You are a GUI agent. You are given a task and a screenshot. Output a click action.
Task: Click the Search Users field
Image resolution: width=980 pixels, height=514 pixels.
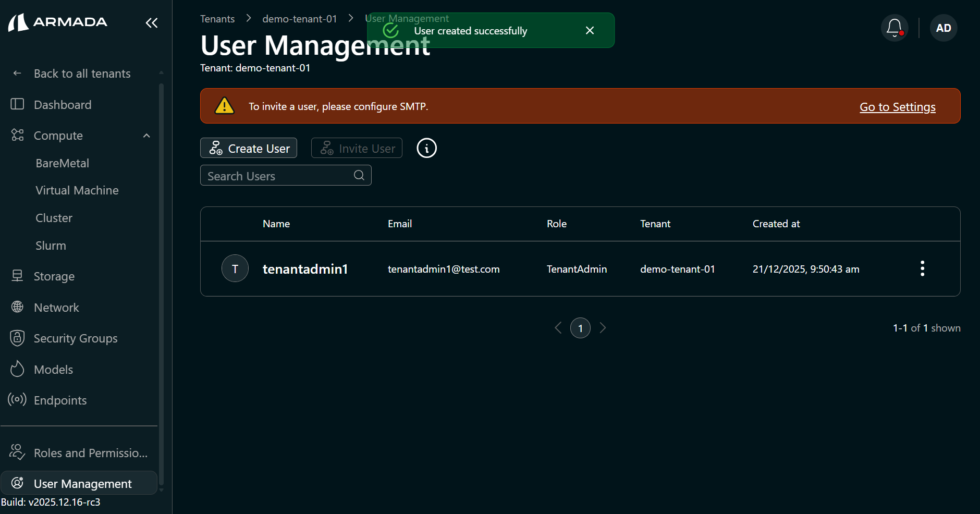(276, 175)
